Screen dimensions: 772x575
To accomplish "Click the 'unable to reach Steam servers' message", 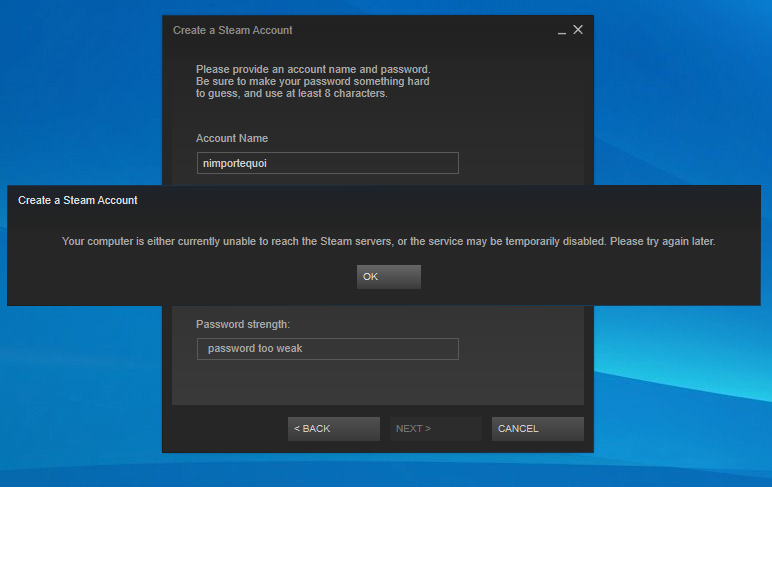I will [x=388, y=242].
